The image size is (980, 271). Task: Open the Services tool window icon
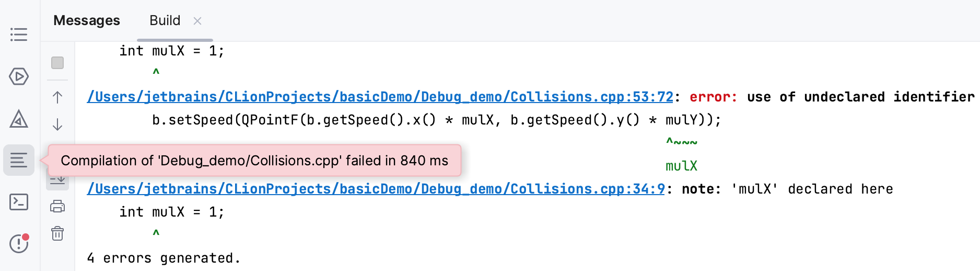pyautogui.click(x=19, y=76)
